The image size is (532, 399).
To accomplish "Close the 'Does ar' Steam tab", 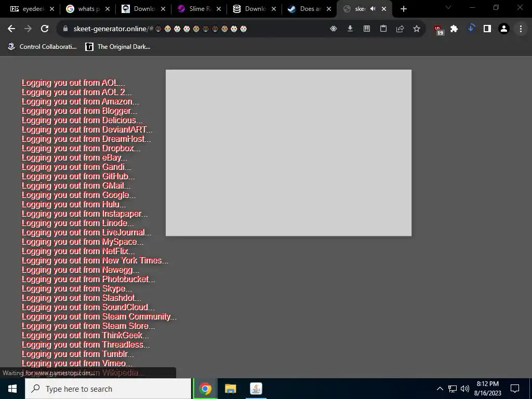I will tap(329, 9).
